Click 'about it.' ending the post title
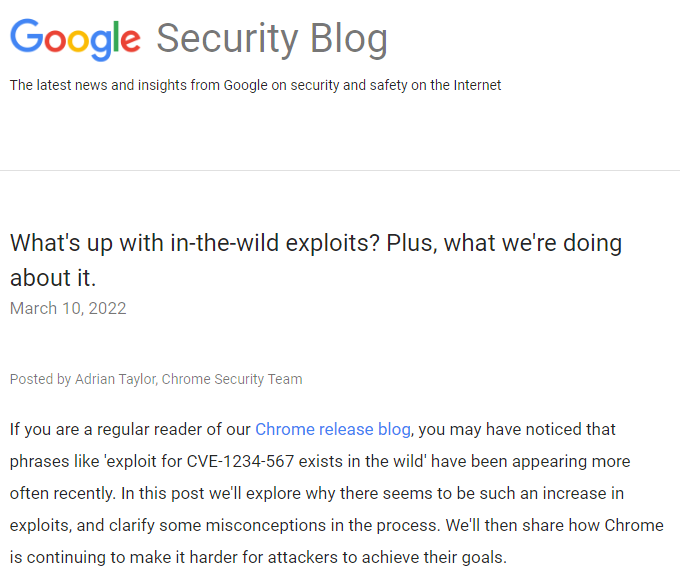680x578 pixels. tap(53, 277)
